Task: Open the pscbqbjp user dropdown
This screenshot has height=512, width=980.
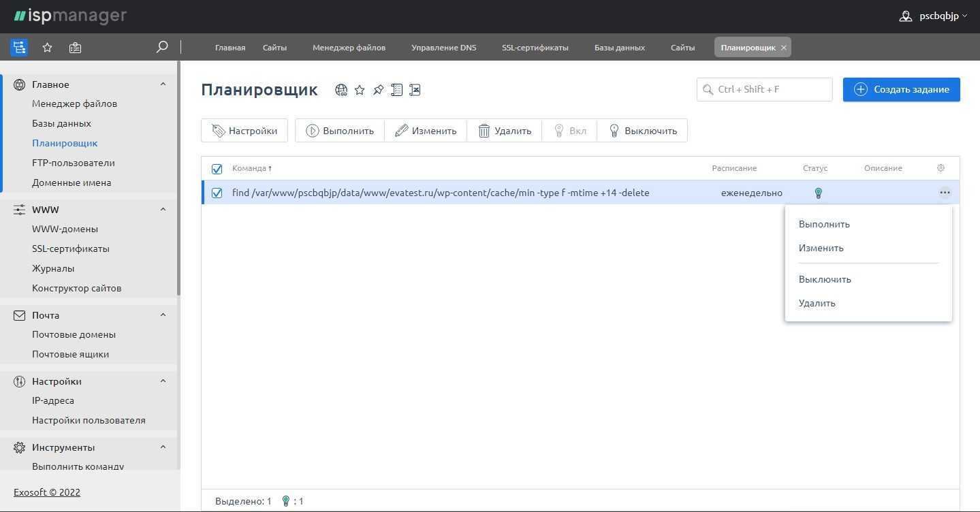Action: click(933, 16)
